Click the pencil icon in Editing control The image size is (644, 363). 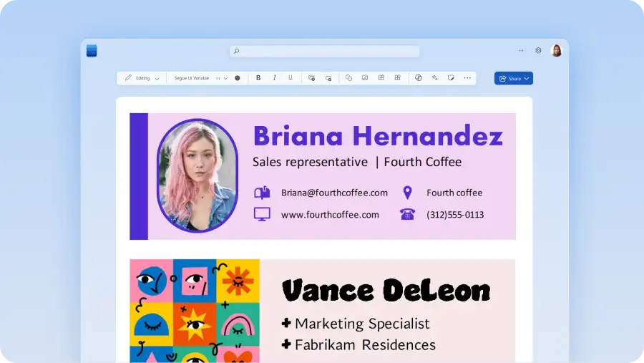click(128, 78)
